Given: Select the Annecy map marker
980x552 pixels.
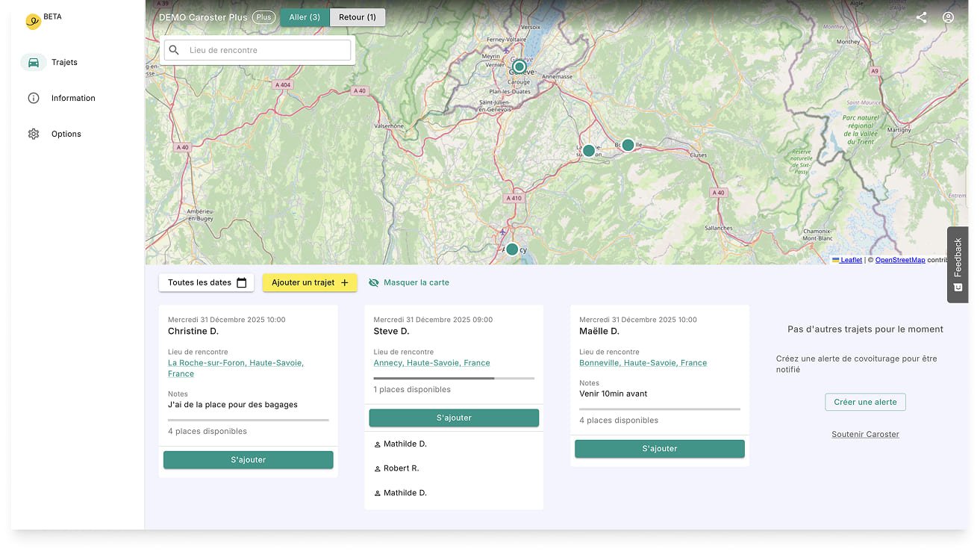Looking at the screenshot, I should [x=512, y=249].
